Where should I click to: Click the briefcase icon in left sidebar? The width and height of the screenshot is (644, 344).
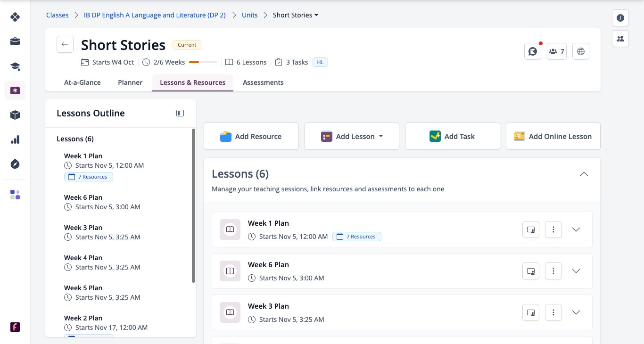coord(15,41)
